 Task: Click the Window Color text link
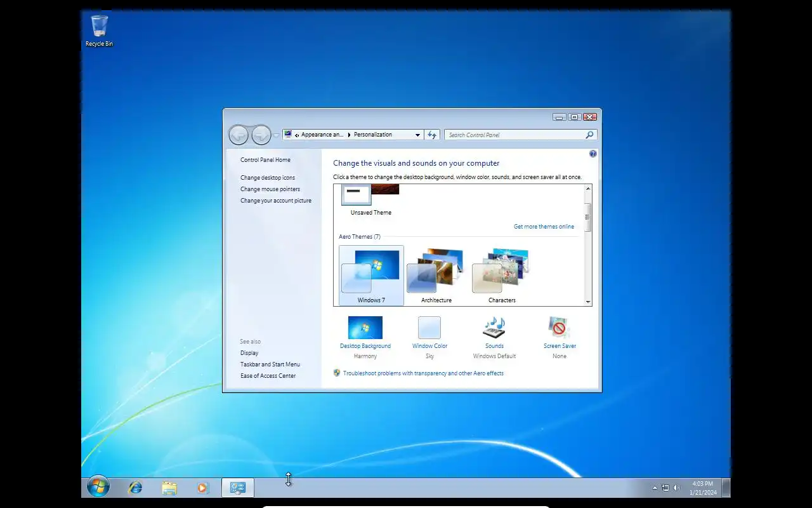tap(429, 346)
